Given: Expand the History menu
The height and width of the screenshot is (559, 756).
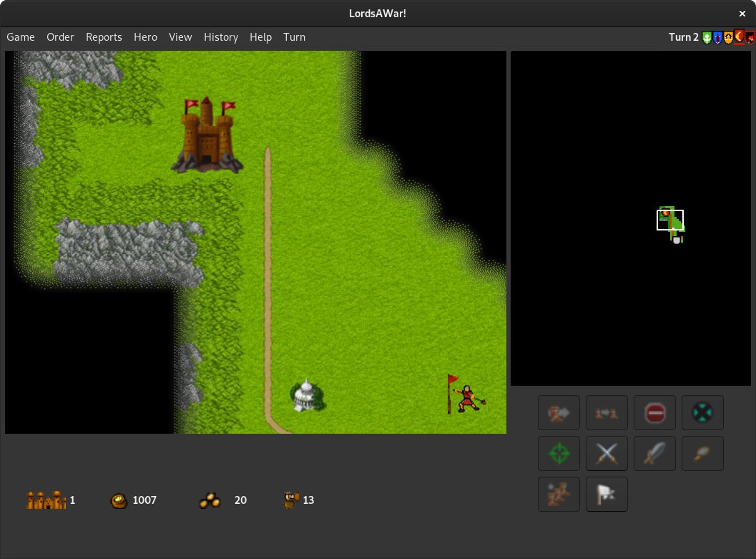Looking at the screenshot, I should pos(220,37).
